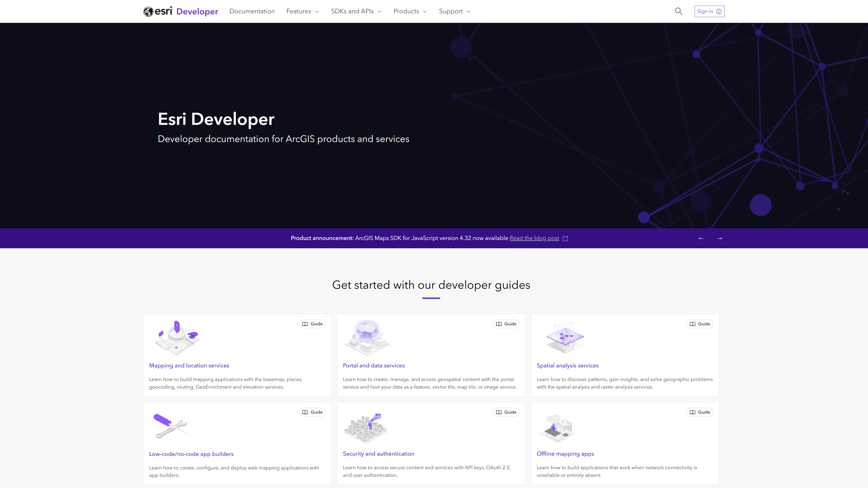This screenshot has width=868, height=488.
Task: Expand the Support dropdown chevron
Action: coord(468,12)
